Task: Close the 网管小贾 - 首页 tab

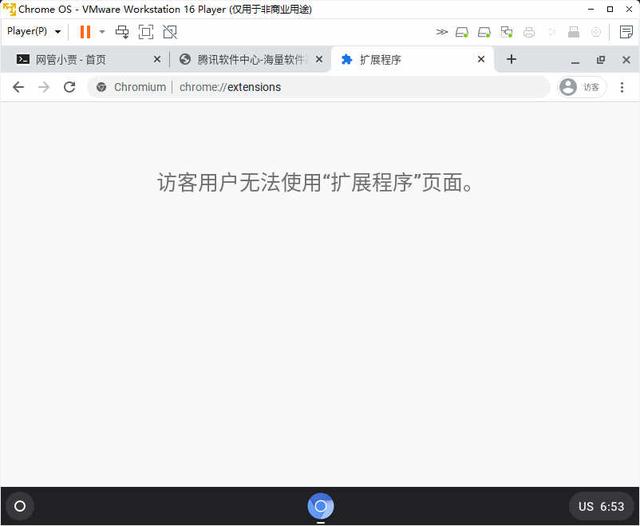Action: pos(157,60)
